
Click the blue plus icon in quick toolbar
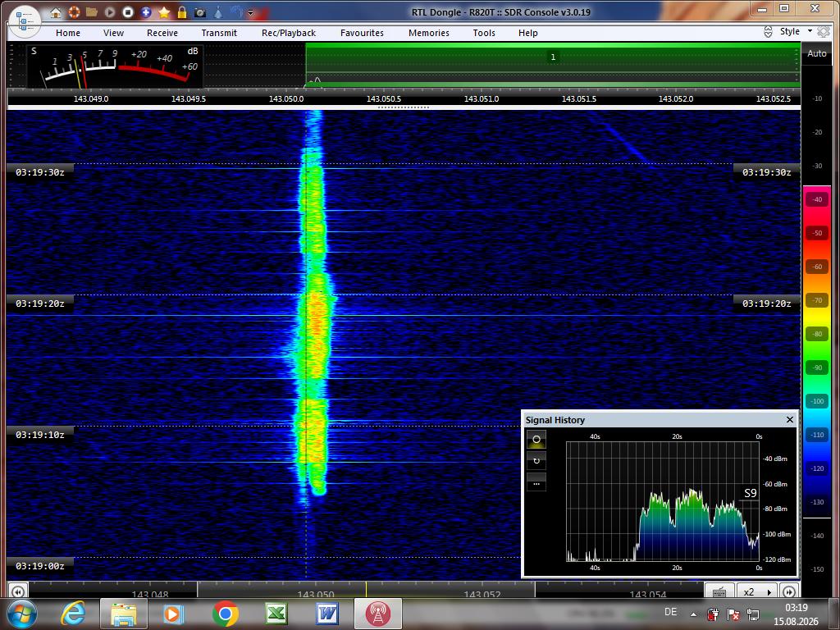146,11
